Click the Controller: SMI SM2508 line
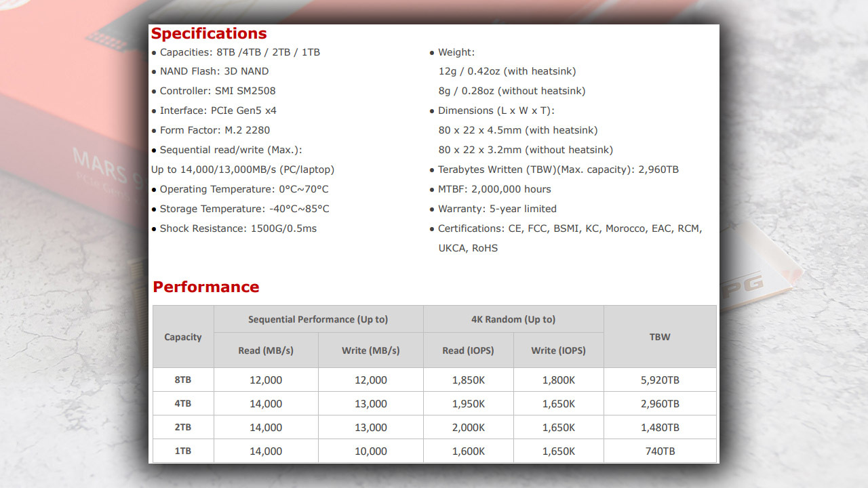Viewport: 868px width, 488px height. pyautogui.click(x=214, y=91)
